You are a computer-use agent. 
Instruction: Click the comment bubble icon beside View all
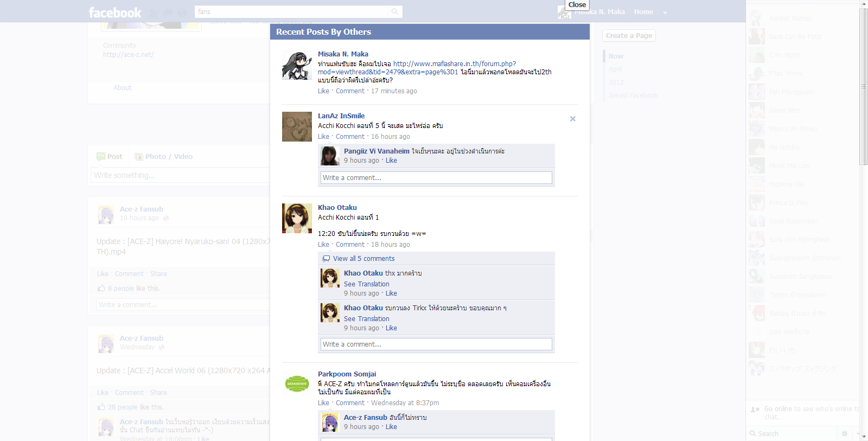click(x=326, y=259)
